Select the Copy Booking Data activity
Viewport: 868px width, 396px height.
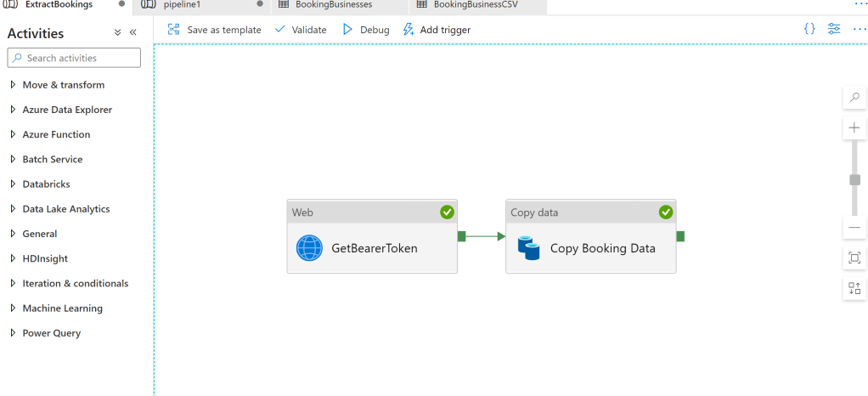point(590,236)
